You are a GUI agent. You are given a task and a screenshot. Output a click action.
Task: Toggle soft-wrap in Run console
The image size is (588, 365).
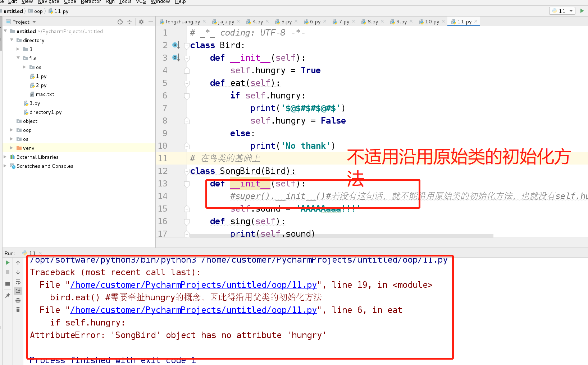point(18,282)
